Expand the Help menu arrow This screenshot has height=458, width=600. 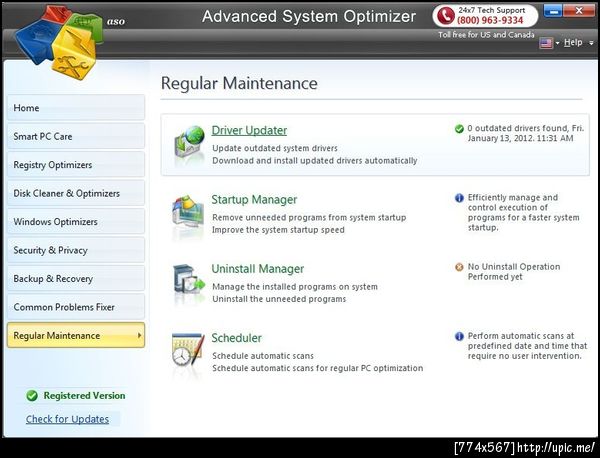point(591,43)
